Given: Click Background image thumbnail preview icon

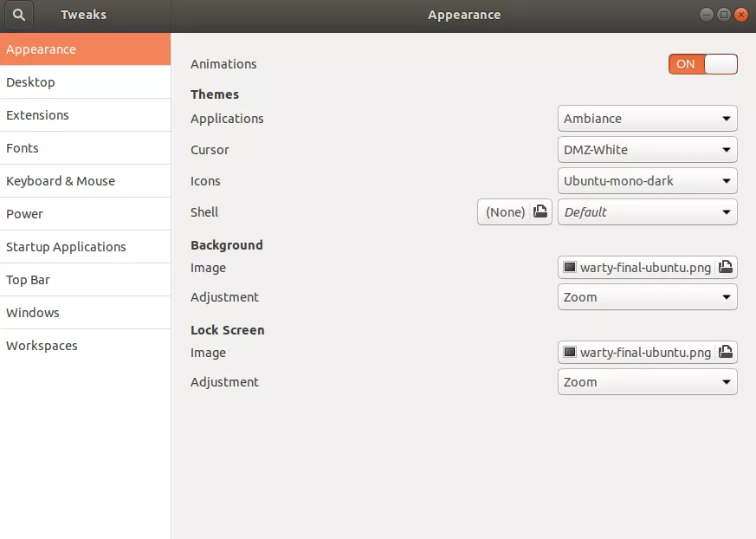Looking at the screenshot, I should pos(570,267).
